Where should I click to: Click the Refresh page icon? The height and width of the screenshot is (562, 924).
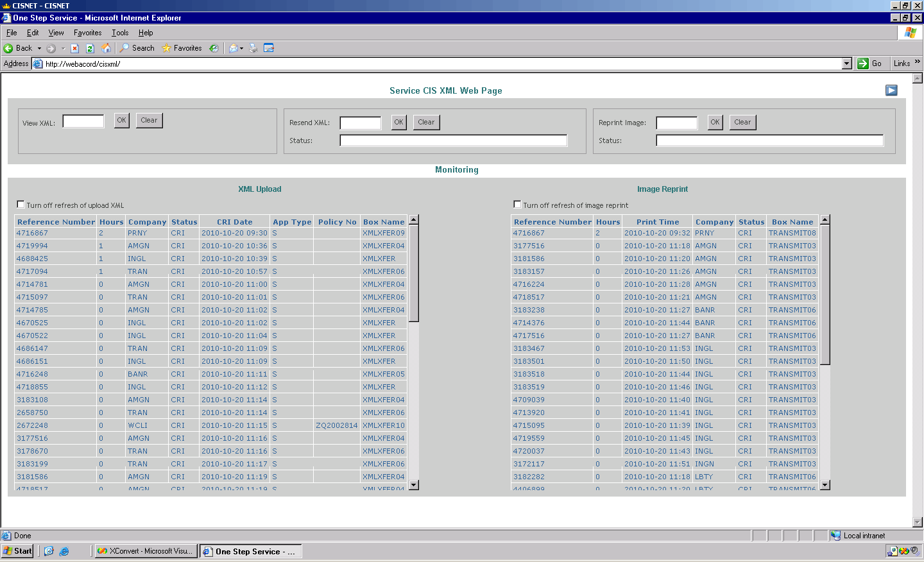pos(90,48)
